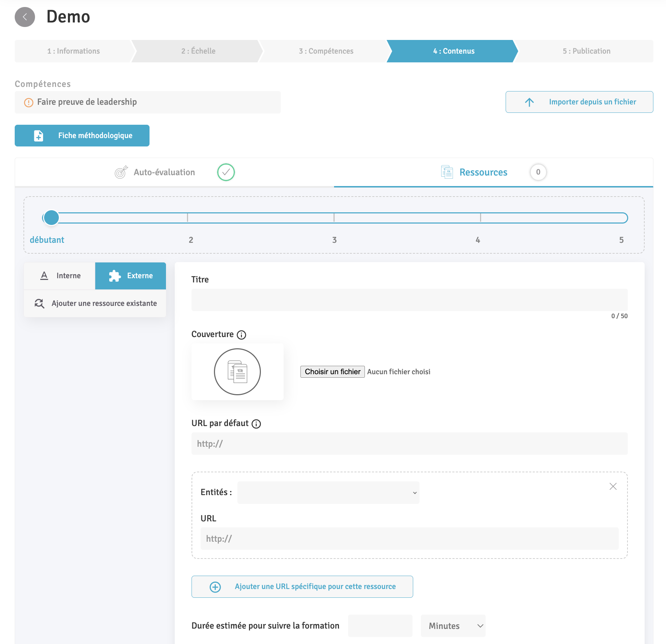The height and width of the screenshot is (644, 666).
Task: Click the Fiche méthodologique button
Action: (x=82, y=136)
